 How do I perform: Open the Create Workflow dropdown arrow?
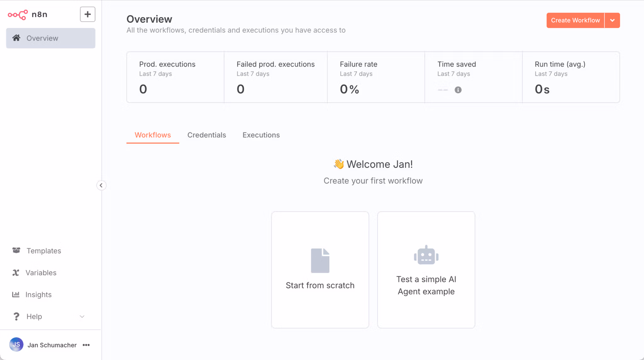(x=612, y=20)
